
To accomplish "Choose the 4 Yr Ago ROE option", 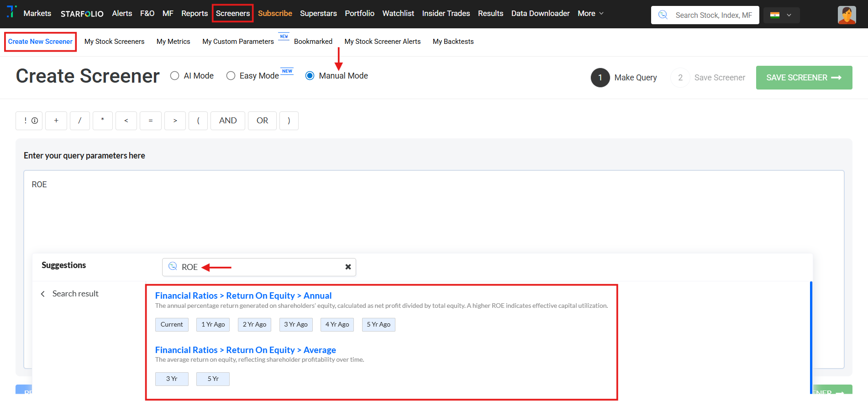I will click(x=337, y=325).
